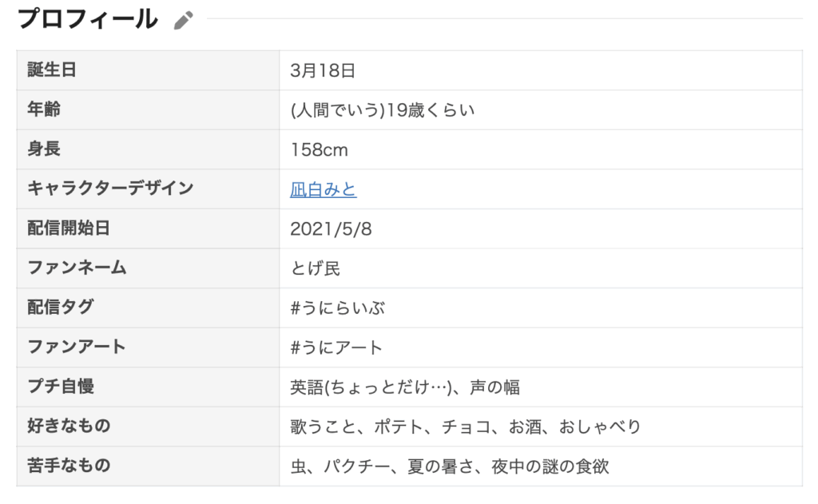Click the 好きなもの row label
Image resolution: width=818 pixels, height=504 pixels.
pyautogui.click(x=69, y=426)
